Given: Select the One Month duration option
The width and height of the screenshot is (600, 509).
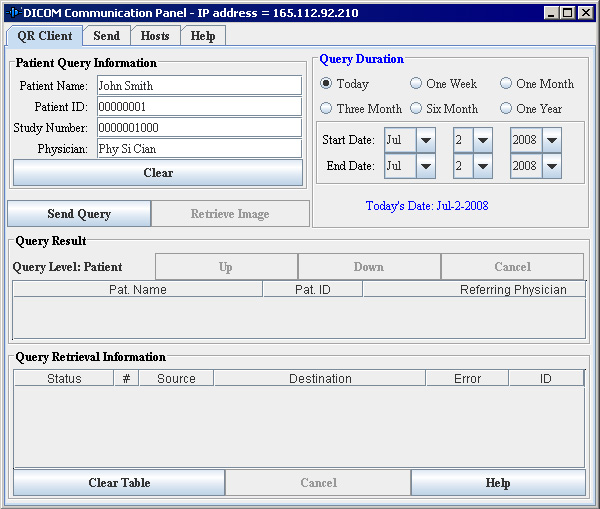Looking at the screenshot, I should click(507, 84).
